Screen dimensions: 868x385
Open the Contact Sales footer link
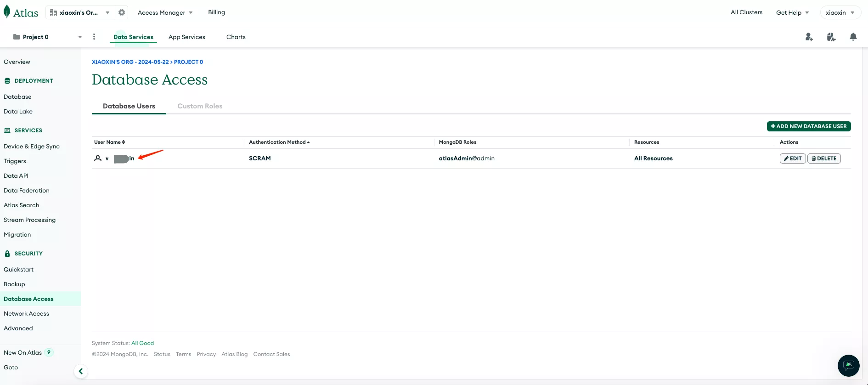272,354
